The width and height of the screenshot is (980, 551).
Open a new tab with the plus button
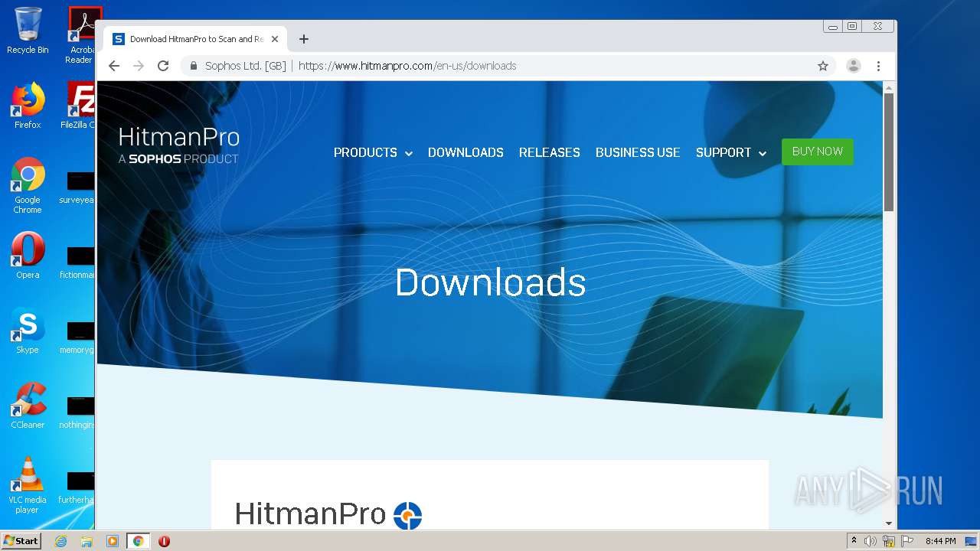(x=304, y=39)
